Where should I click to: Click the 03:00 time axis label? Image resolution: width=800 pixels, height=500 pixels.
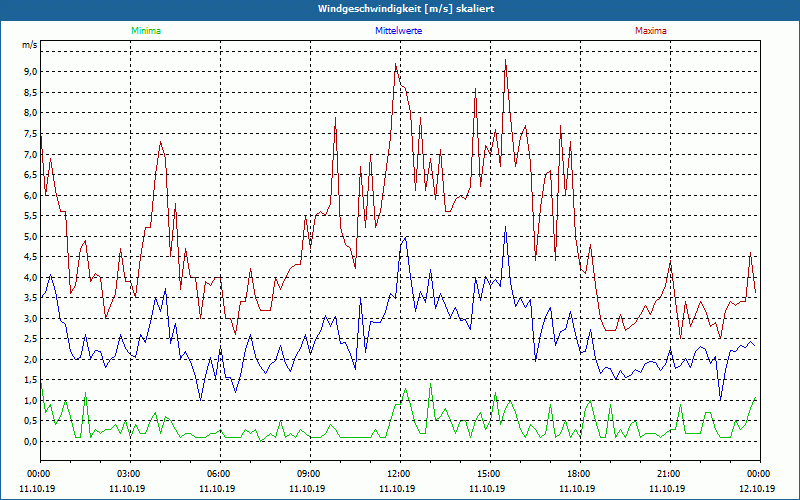[131, 474]
